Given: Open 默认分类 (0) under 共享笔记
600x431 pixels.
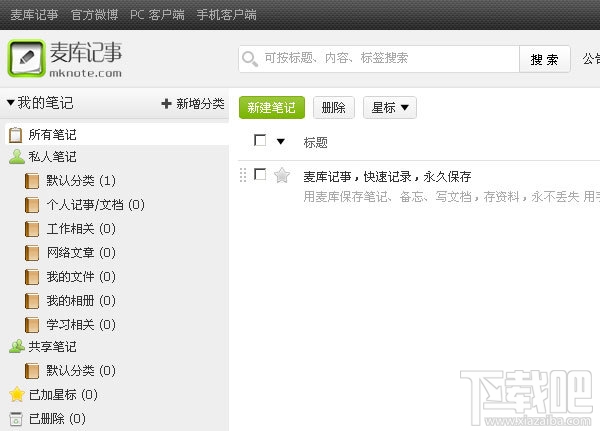Looking at the screenshot, I should coord(81,371).
